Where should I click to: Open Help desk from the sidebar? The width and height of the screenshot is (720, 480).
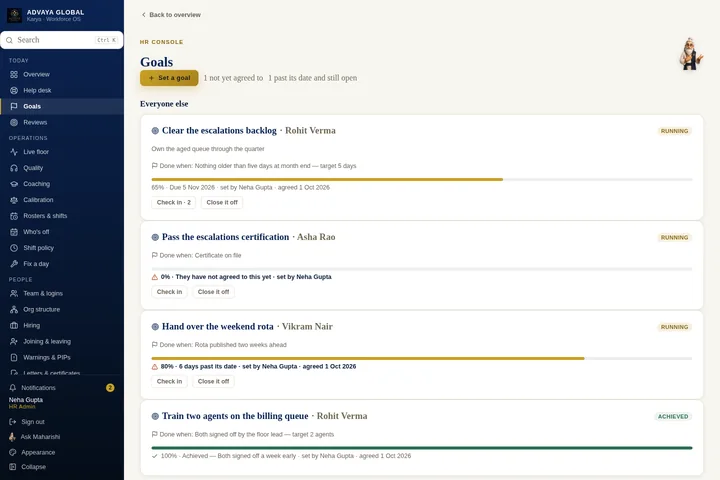(62, 90)
